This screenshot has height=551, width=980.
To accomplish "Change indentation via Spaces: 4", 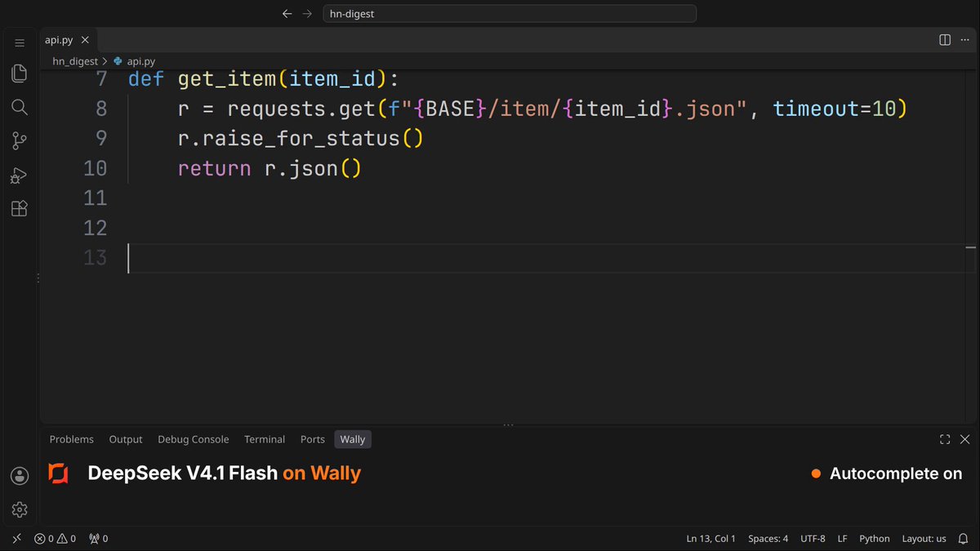I will [768, 539].
